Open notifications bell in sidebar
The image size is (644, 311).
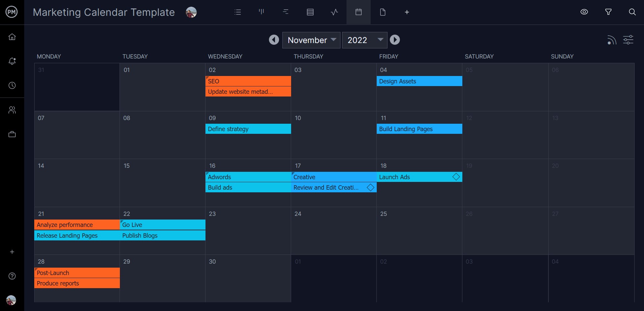click(x=12, y=61)
